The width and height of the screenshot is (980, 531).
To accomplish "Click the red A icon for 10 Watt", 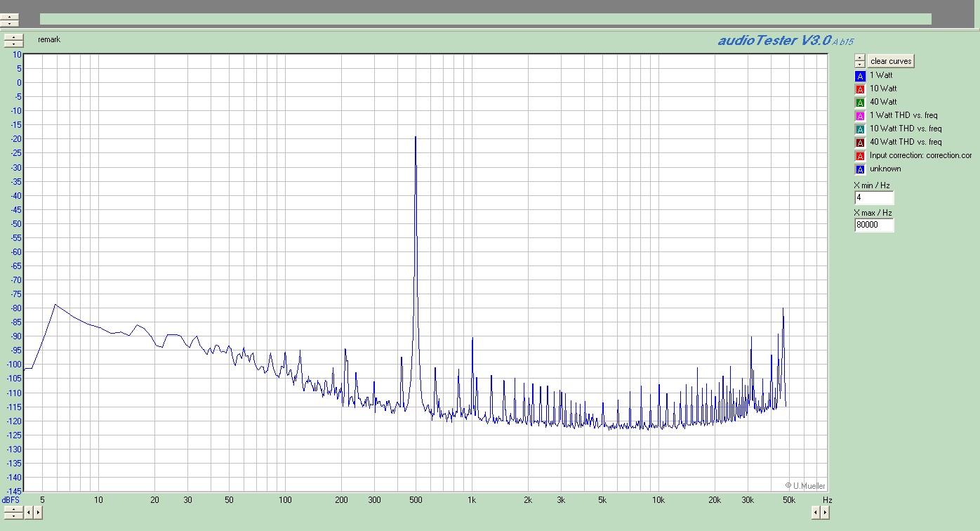I will [860, 88].
